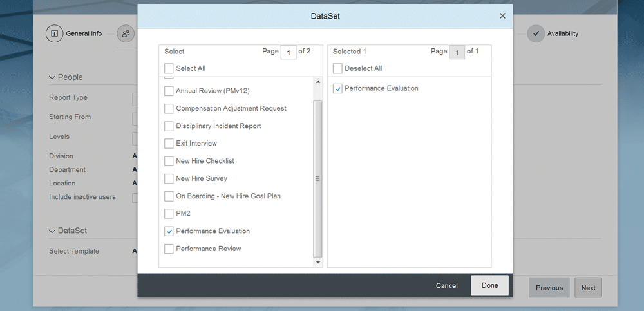Screen dimensions: 644x311
Task: Check the Select All checkbox
Action: [x=169, y=68]
